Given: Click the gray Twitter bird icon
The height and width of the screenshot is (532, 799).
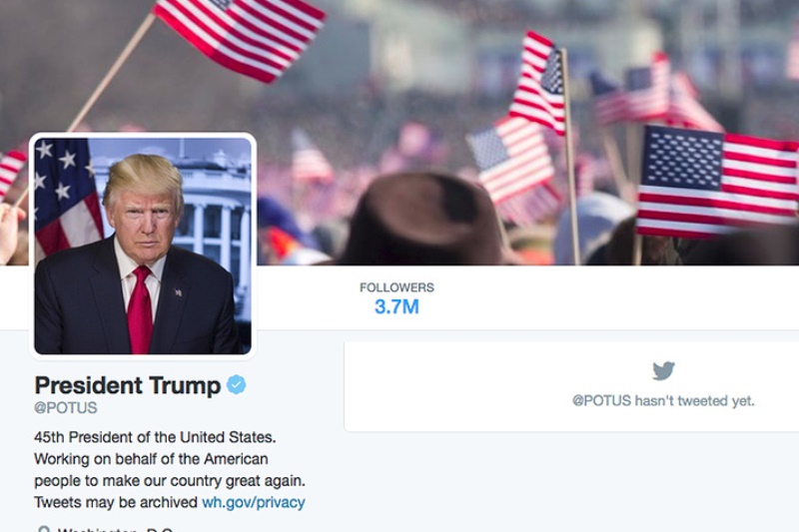Looking at the screenshot, I should pyautogui.click(x=663, y=370).
